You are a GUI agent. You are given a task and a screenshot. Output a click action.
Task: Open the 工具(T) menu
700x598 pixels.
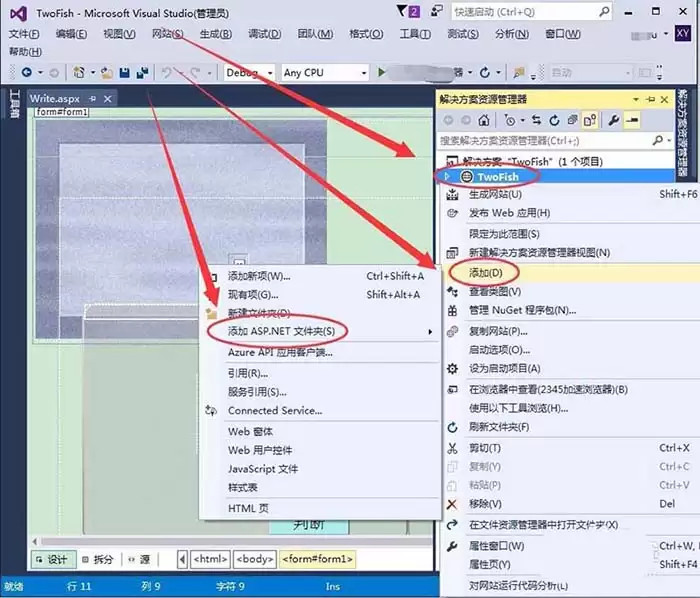click(x=415, y=33)
